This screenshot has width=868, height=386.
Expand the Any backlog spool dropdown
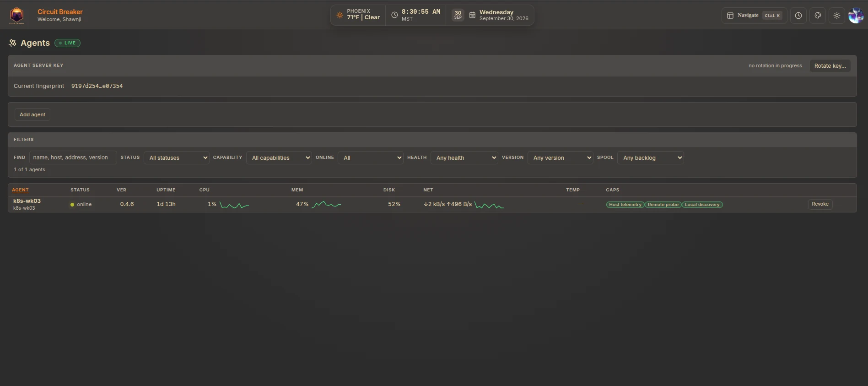tap(651, 158)
